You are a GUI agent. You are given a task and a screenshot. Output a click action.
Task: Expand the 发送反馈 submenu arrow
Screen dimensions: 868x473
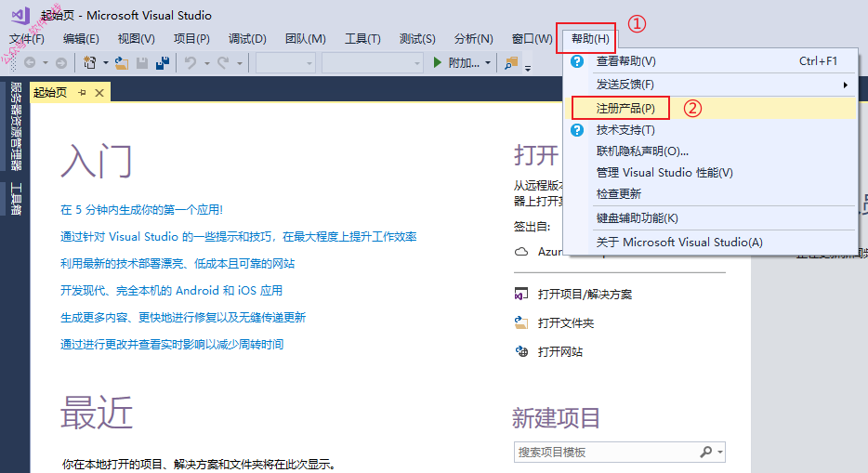pyautogui.click(x=845, y=85)
